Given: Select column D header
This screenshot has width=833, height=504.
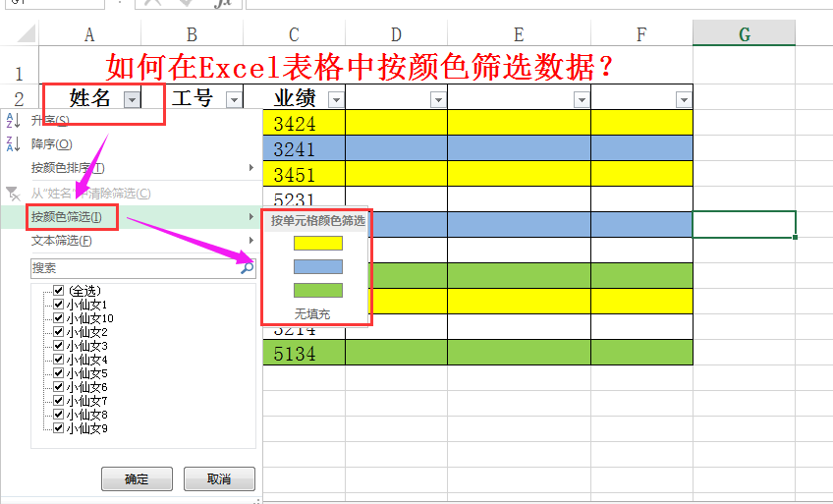Looking at the screenshot, I should pyautogui.click(x=396, y=34).
